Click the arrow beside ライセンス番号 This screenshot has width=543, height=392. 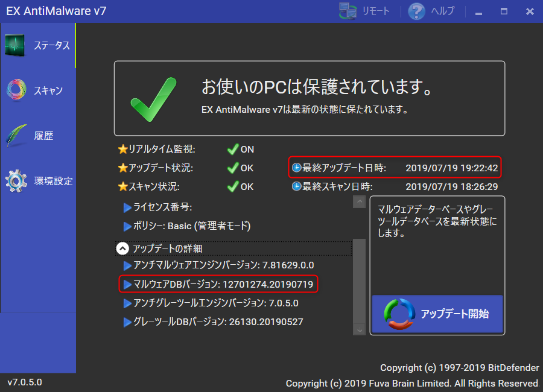(x=127, y=207)
